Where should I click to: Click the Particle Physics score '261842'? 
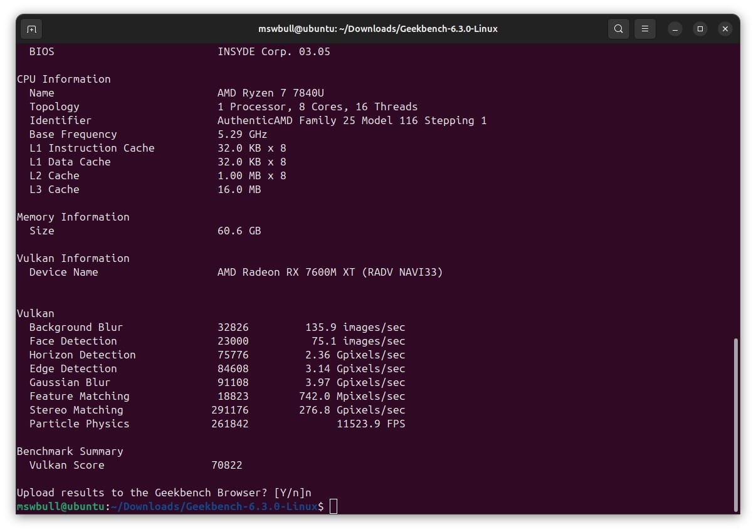[x=229, y=424]
